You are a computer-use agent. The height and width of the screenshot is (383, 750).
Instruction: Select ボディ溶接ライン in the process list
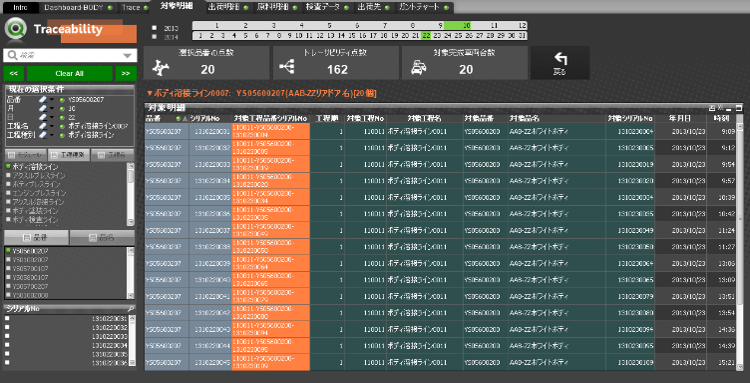coord(35,167)
